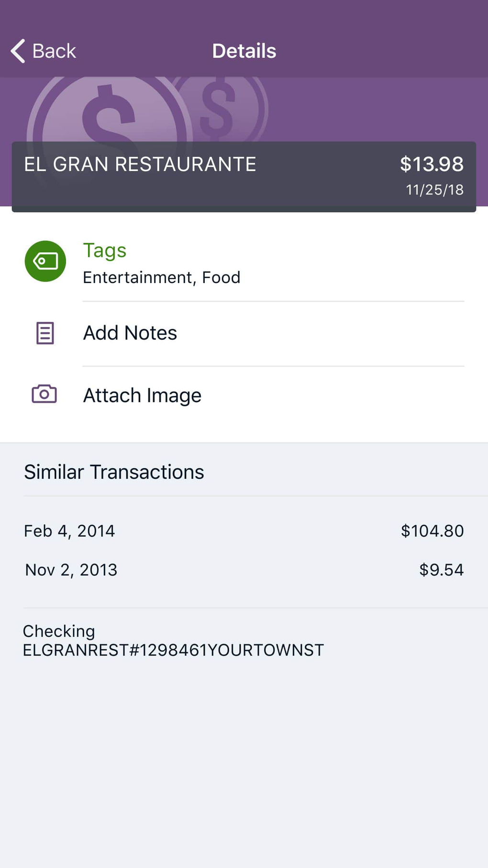Tap the Similar Transactions heading
Viewport: 488px width, 868px height.
[114, 472]
